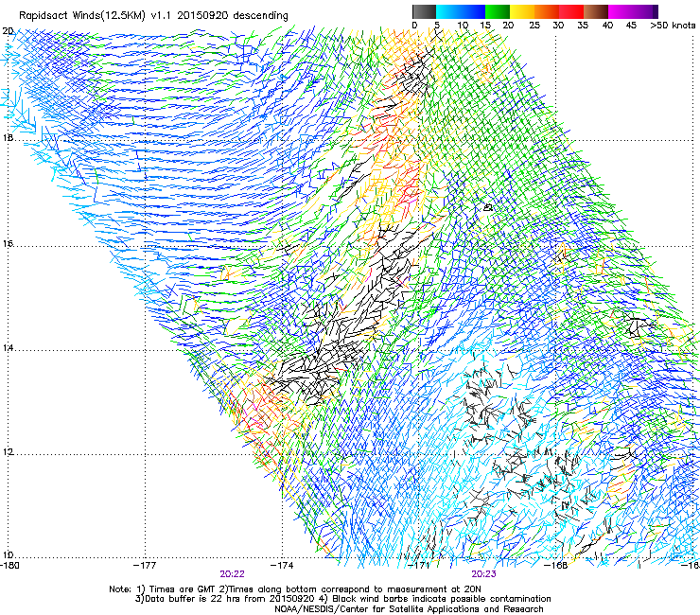This screenshot has width=700, height=615.
Task: Click the gray 0-5 knots color swatch
Action: (x=424, y=11)
